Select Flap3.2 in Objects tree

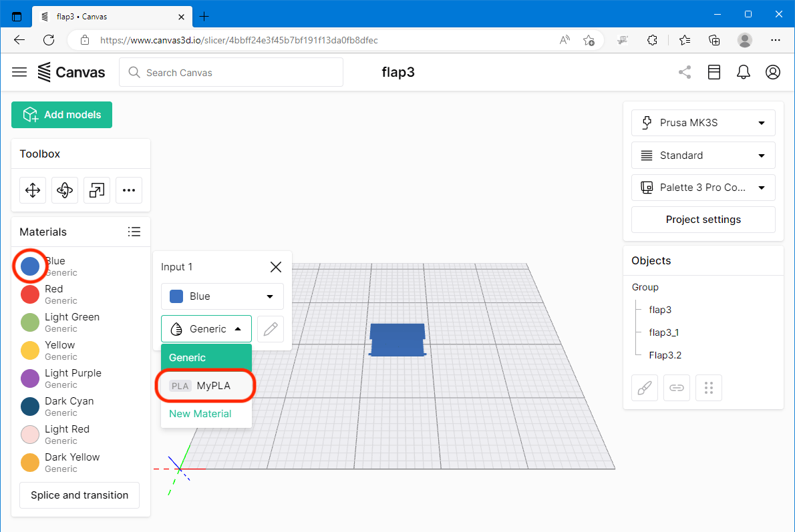665,355
